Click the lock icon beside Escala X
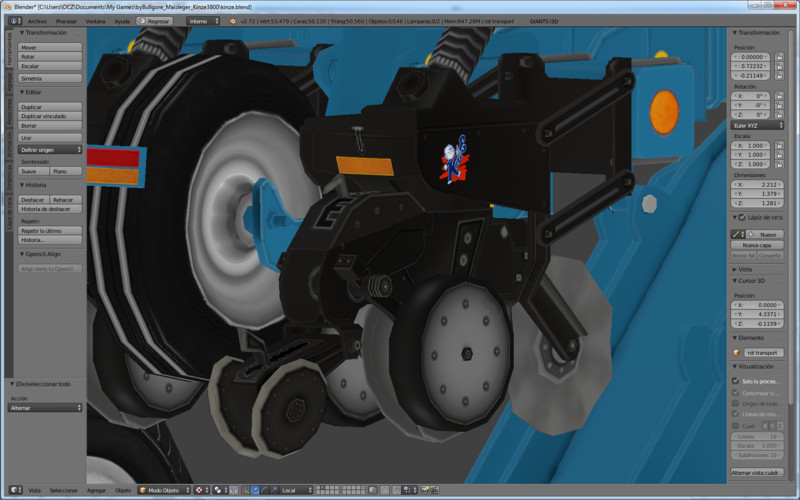800x500 pixels. point(779,145)
